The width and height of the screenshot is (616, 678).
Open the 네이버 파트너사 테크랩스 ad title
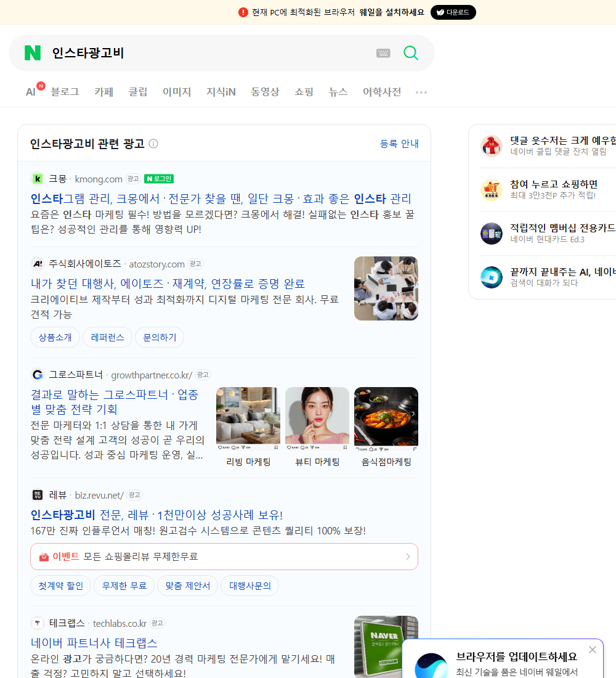tap(94, 643)
